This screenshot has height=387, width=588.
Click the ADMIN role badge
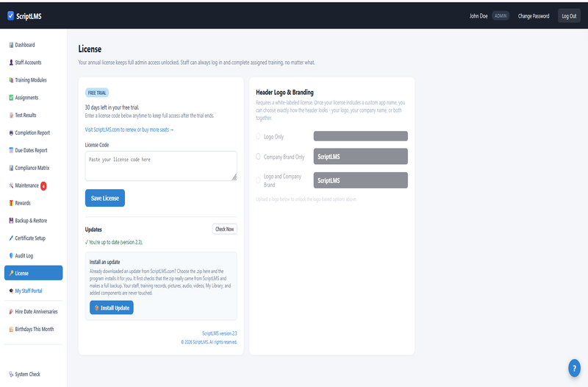pyautogui.click(x=501, y=15)
